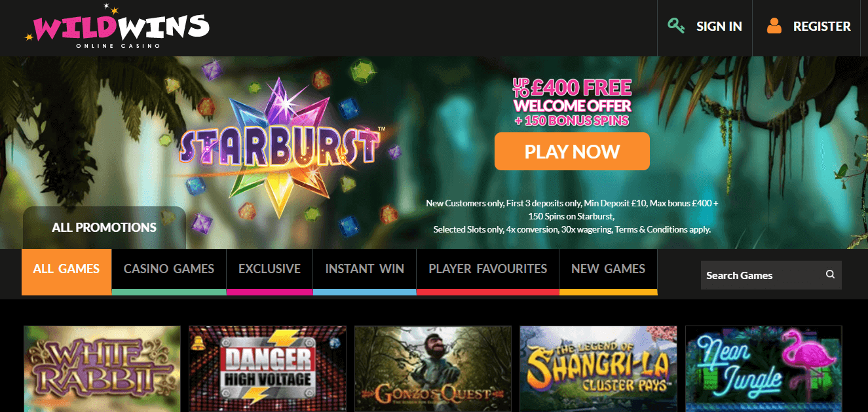
Task: Click the orange user register icon
Action: [x=774, y=26]
